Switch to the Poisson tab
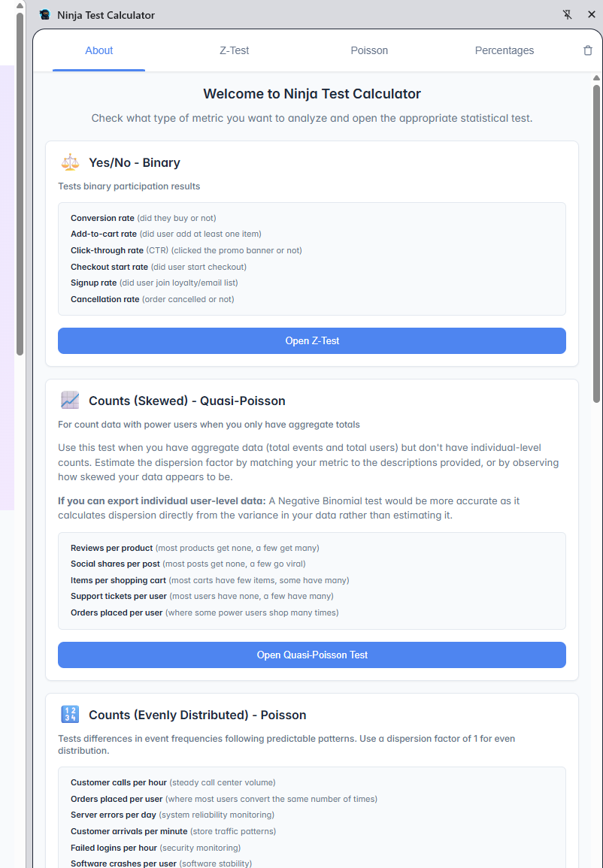Screen dimensions: 603x868 [369, 50]
